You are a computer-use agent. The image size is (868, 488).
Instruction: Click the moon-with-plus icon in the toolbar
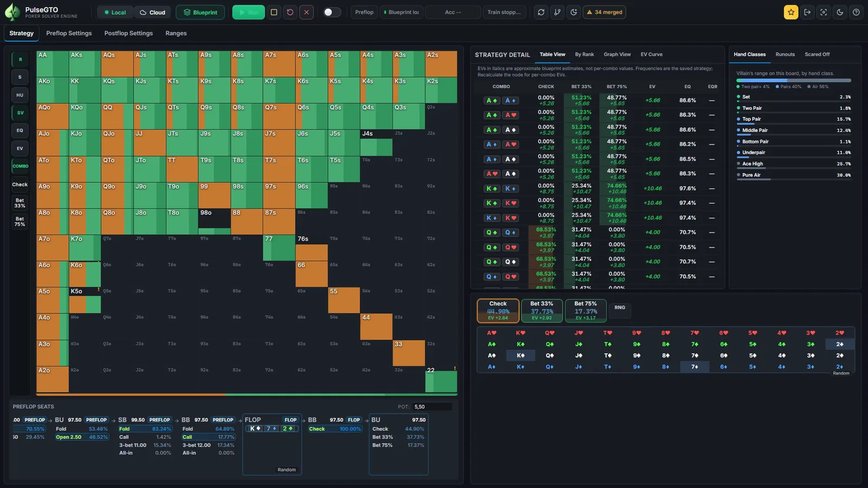(x=573, y=12)
